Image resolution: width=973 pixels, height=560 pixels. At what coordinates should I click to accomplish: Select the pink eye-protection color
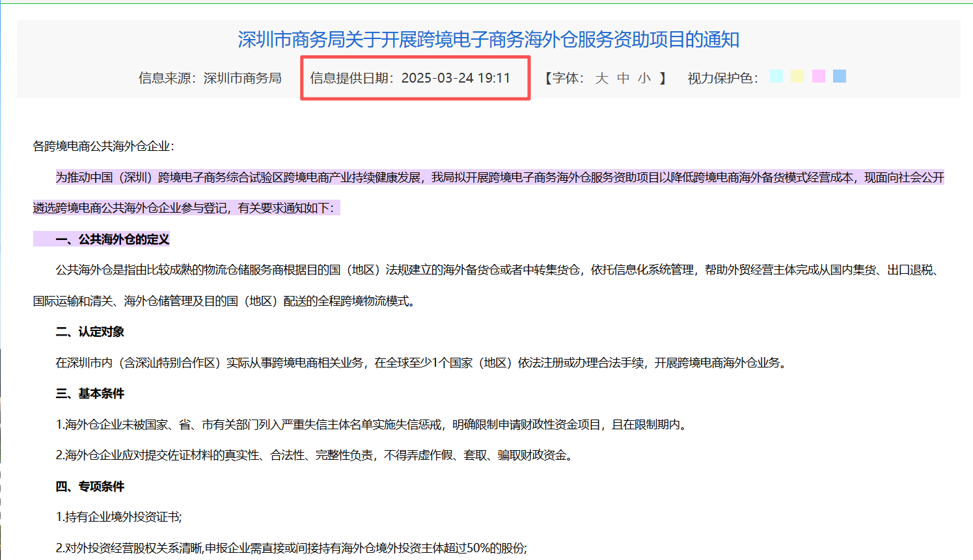[819, 76]
